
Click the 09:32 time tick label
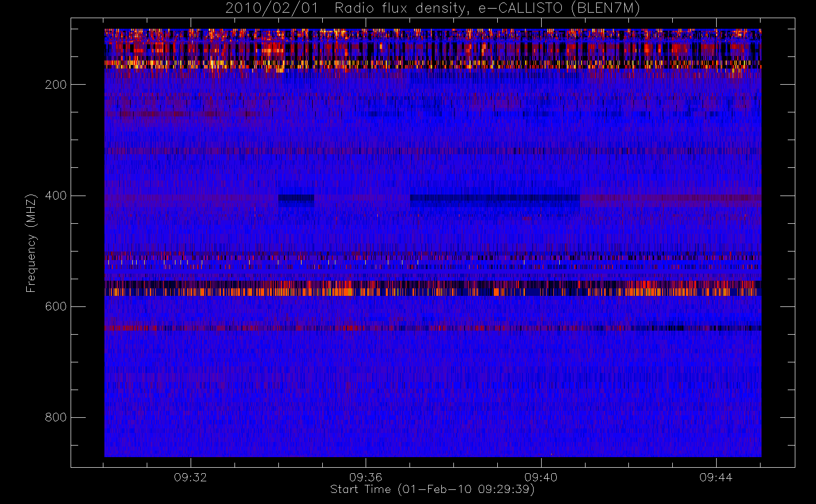191,477
